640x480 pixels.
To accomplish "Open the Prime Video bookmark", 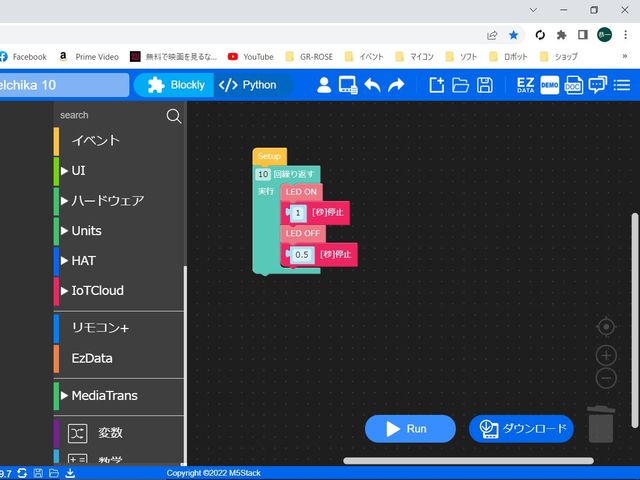I will [89, 57].
